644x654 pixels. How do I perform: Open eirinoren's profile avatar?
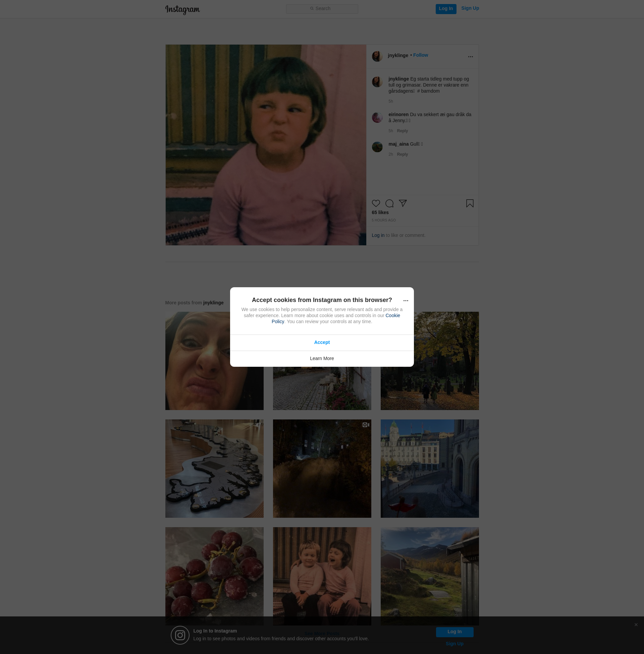pyautogui.click(x=377, y=117)
